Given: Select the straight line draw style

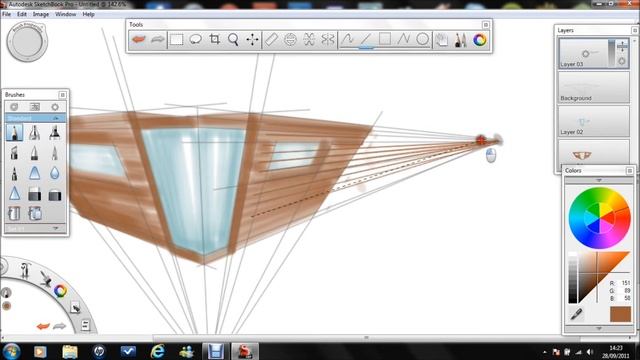Looking at the screenshot, I should tap(366, 39).
